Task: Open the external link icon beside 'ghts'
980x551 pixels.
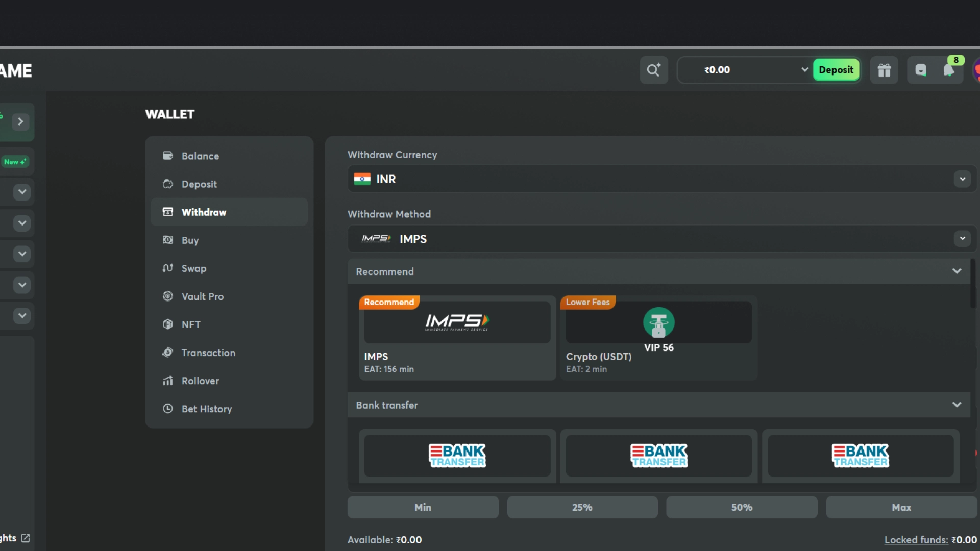Action: coord(26,538)
